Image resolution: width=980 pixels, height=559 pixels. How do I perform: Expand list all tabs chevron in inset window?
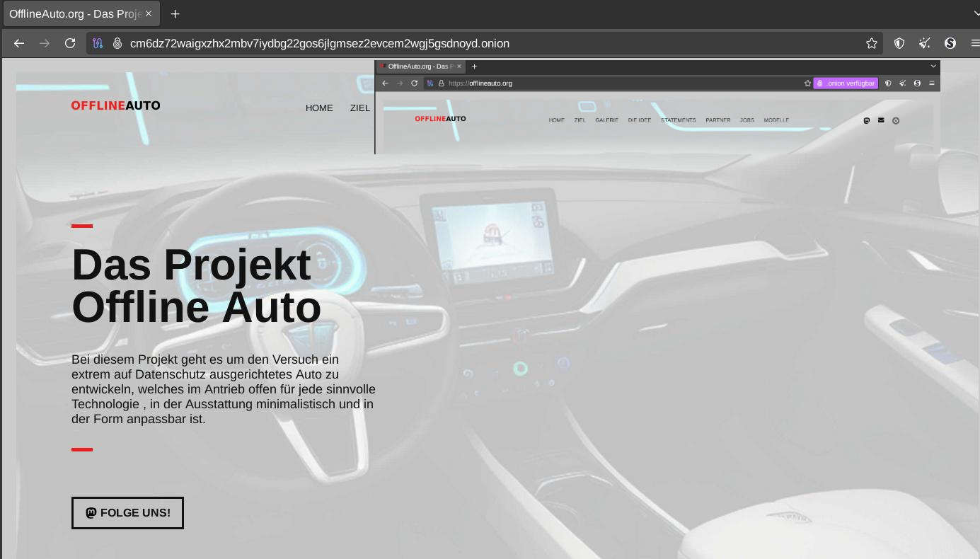933,66
